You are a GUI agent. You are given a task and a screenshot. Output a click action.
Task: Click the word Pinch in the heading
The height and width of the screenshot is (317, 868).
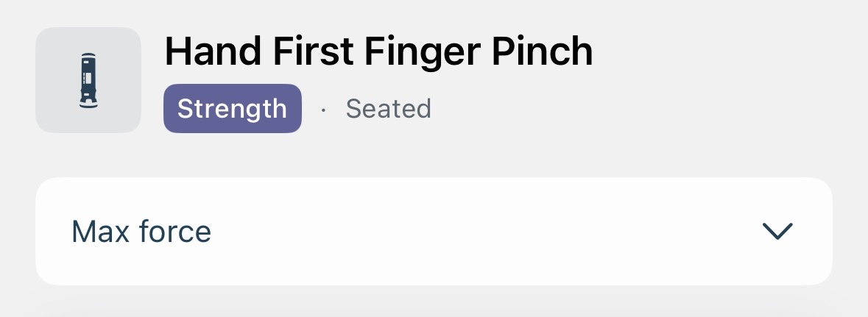542,51
